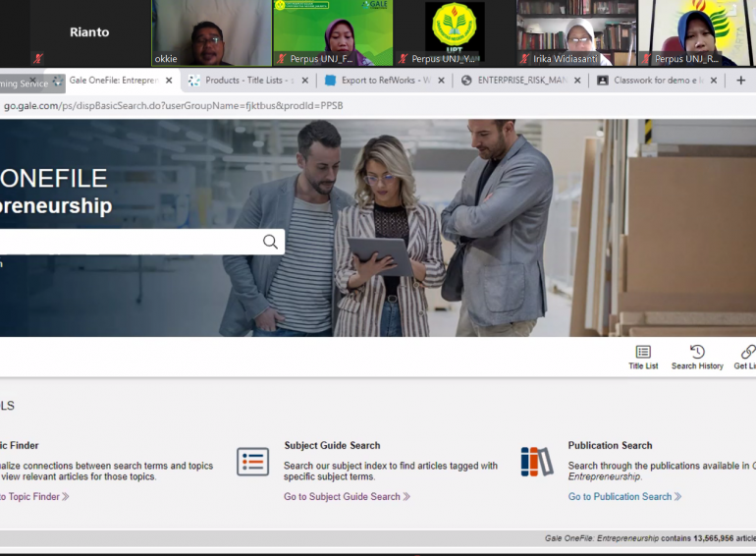Click inside the Gale search input field
756x556 pixels.
click(128, 242)
